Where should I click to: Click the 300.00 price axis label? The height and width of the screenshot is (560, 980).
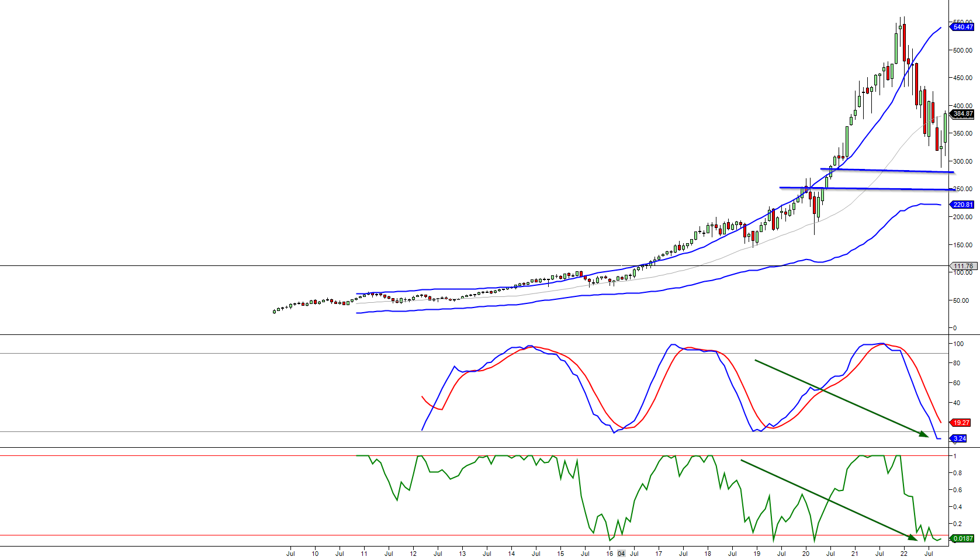click(x=963, y=161)
